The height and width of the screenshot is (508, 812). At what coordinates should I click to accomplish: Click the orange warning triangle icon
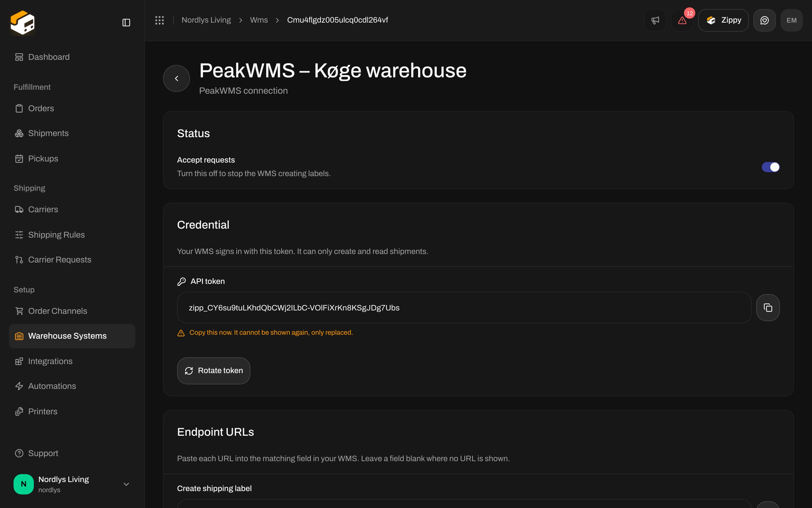[181, 333]
